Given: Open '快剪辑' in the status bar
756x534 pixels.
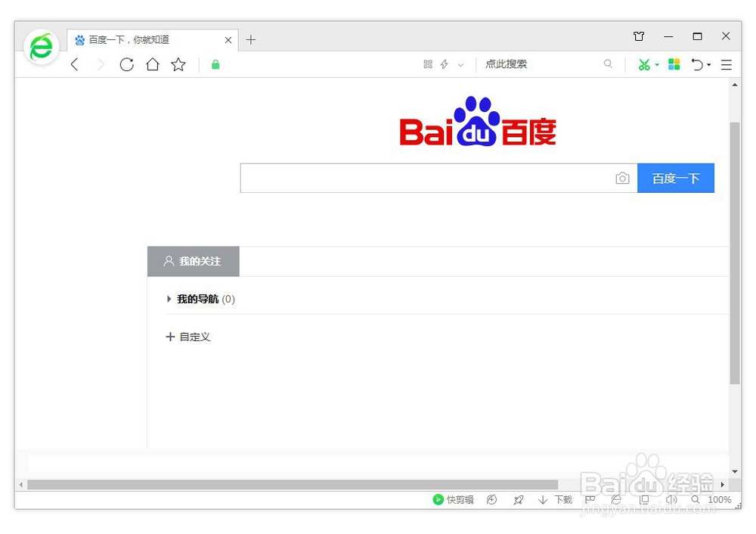Looking at the screenshot, I should tap(453, 500).
